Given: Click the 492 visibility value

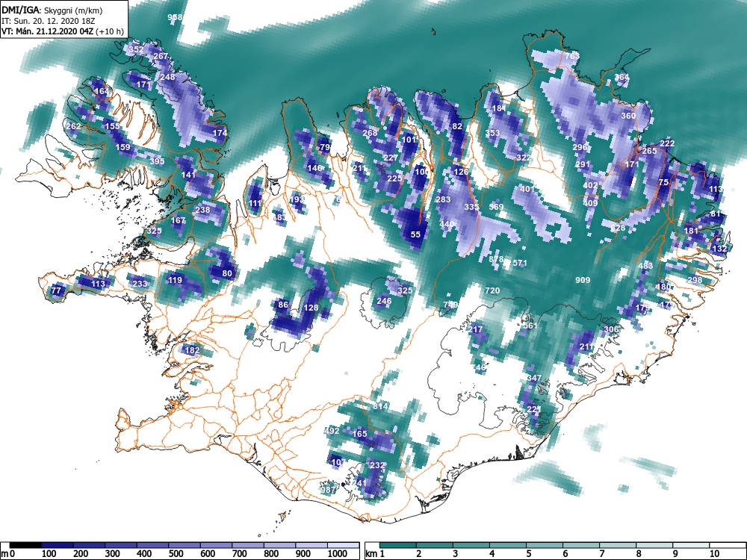Looking at the screenshot, I should pyautogui.click(x=332, y=431).
